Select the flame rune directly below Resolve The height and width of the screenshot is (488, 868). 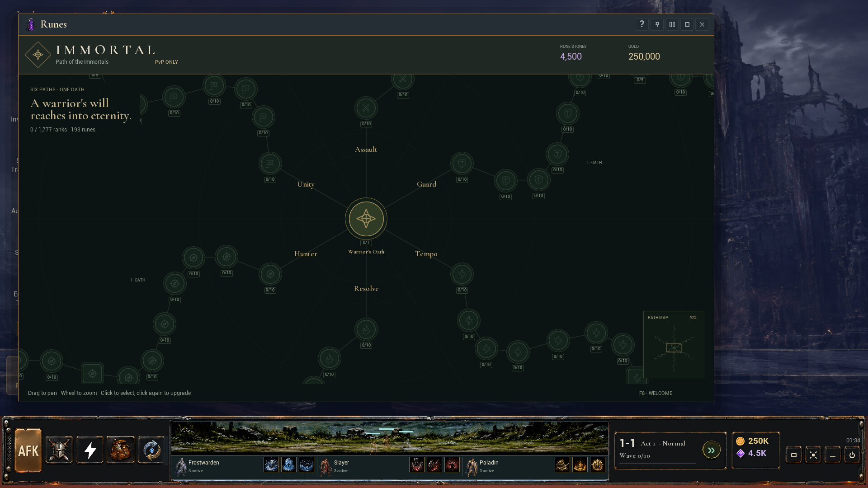point(366,330)
